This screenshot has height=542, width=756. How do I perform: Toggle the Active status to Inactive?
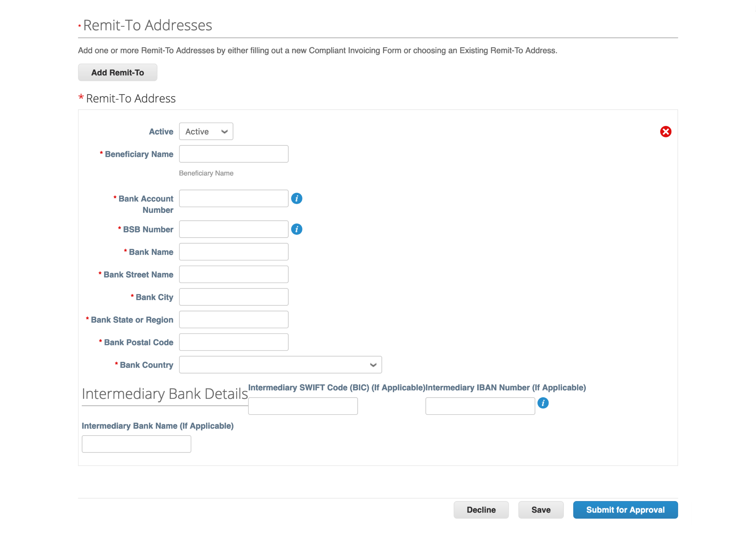click(x=206, y=131)
